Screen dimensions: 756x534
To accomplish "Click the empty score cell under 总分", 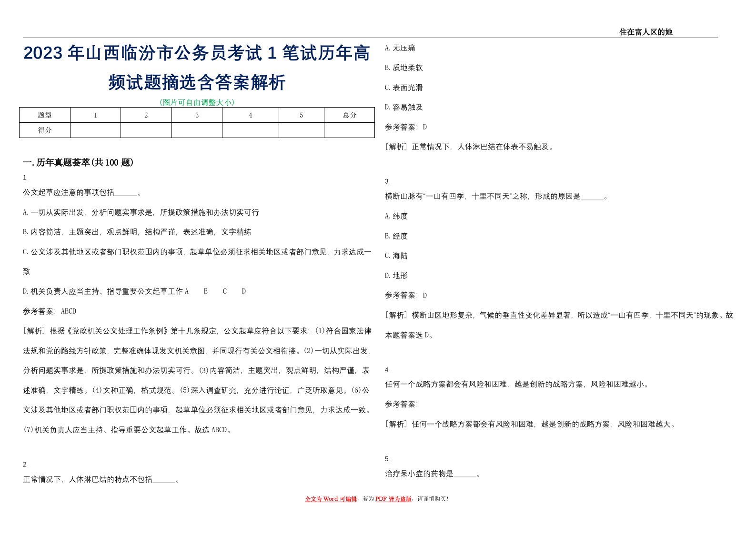I will [x=349, y=130].
